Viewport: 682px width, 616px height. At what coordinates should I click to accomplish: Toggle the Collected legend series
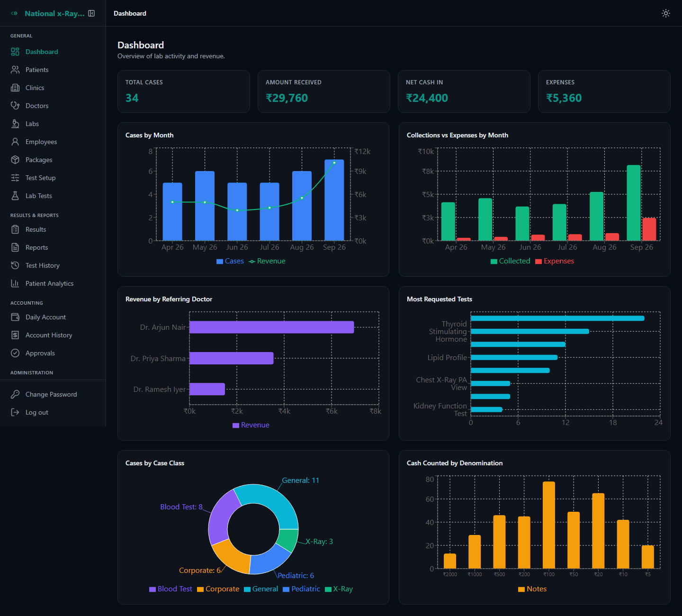click(x=511, y=261)
